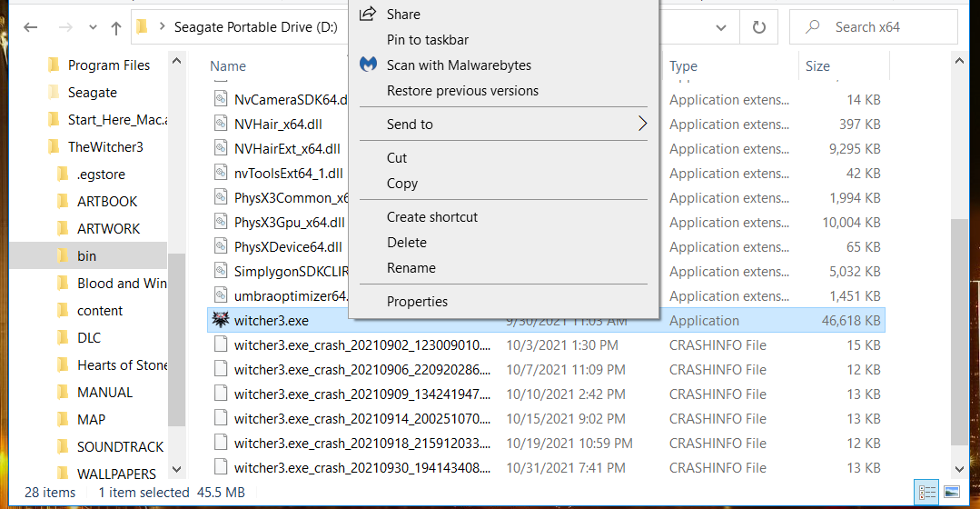Select the witcher3.exe wolf icon
980x509 pixels.
point(220,320)
